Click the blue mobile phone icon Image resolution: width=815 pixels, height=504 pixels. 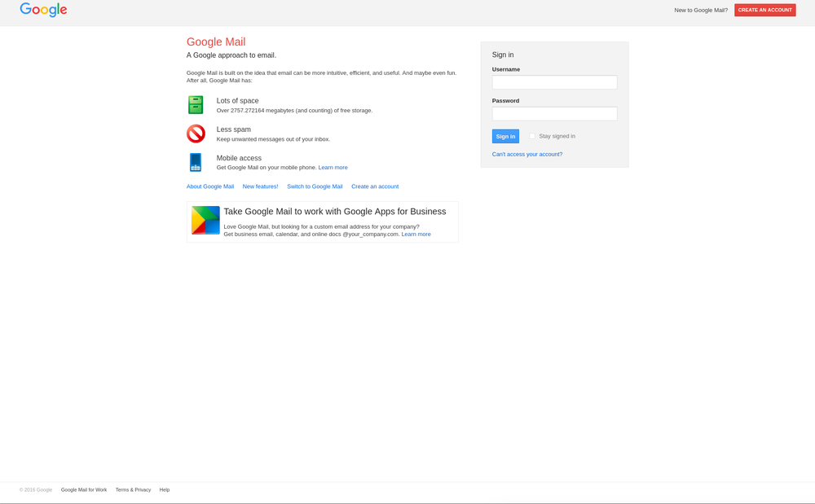click(x=196, y=162)
